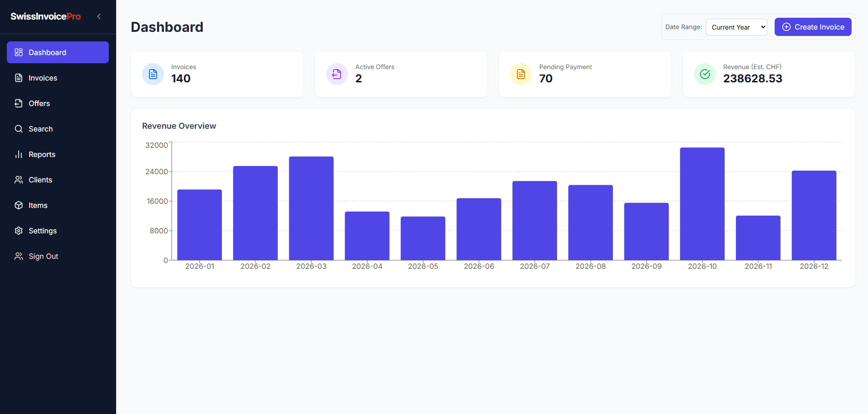Click the Dashboard page heading
The image size is (868, 414).
point(167,27)
